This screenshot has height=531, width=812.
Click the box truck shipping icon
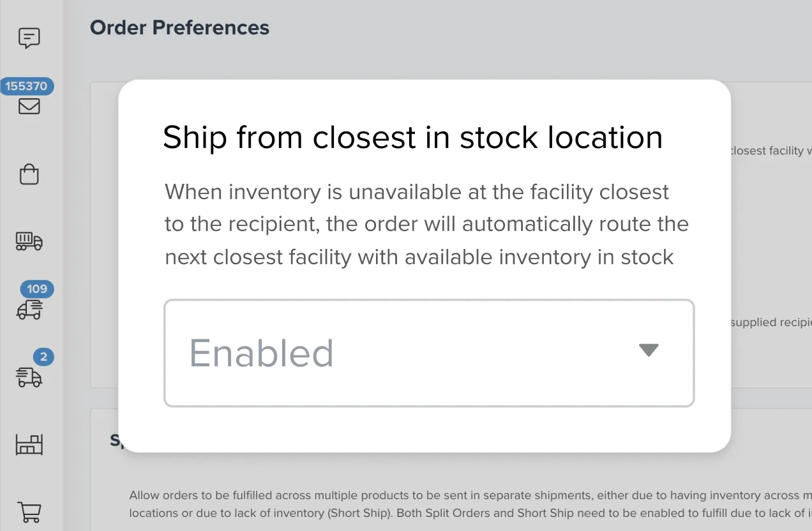(28, 243)
